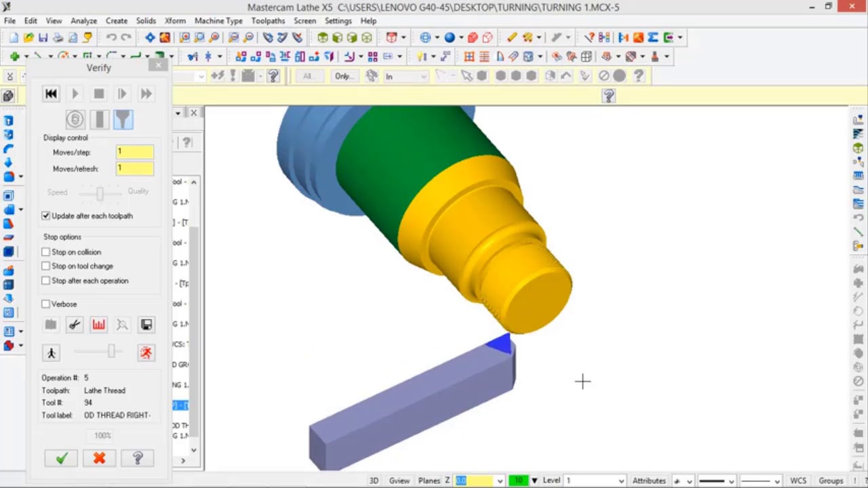This screenshot has width=868, height=488.
Task: Open the Level dropdown
Action: pos(620,481)
